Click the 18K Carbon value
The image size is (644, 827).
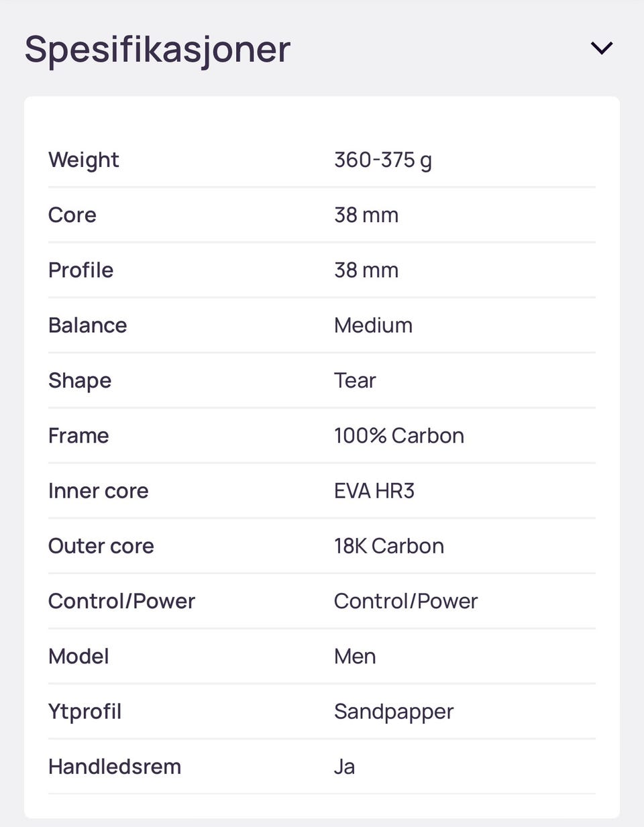(389, 546)
